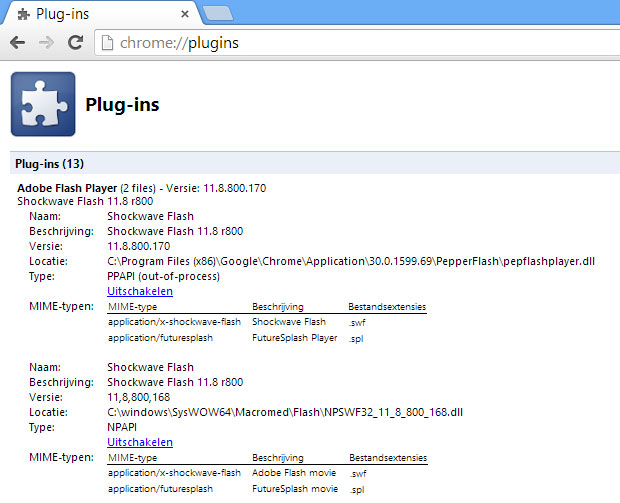
Task: Click the Adobe Flash movie description cell
Action: (294, 473)
